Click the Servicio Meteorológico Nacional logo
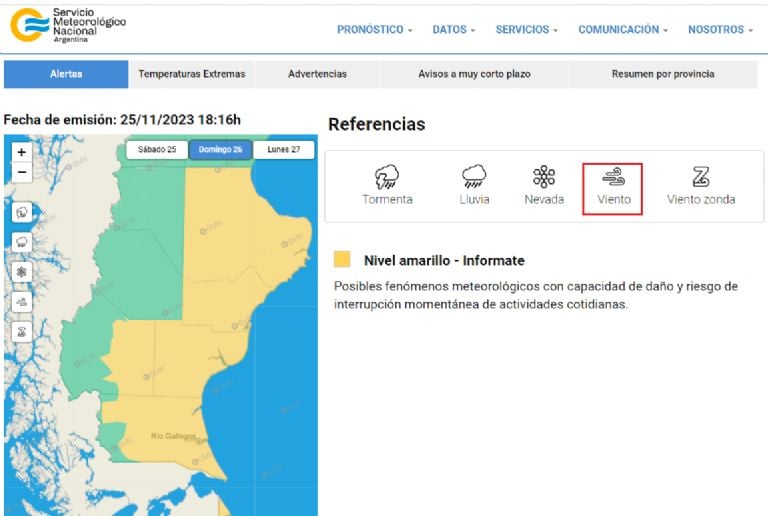This screenshot has height=516, width=768. (x=68, y=24)
